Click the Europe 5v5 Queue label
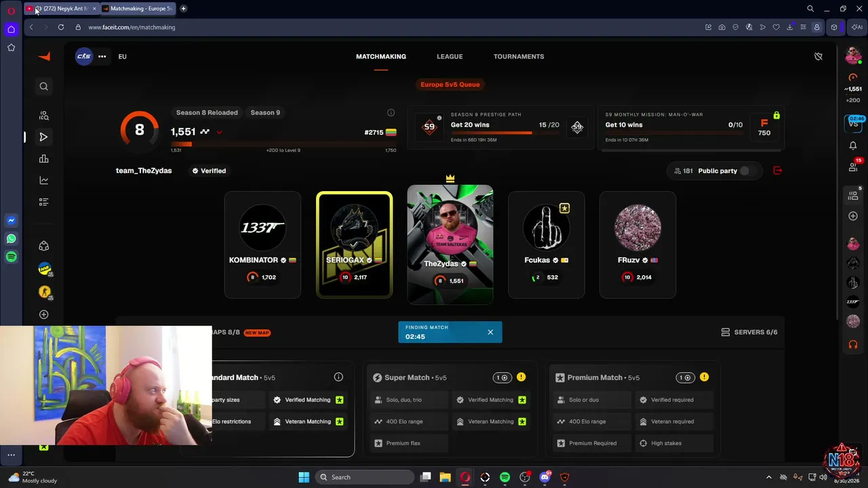Image resolution: width=868 pixels, height=488 pixels. (450, 85)
